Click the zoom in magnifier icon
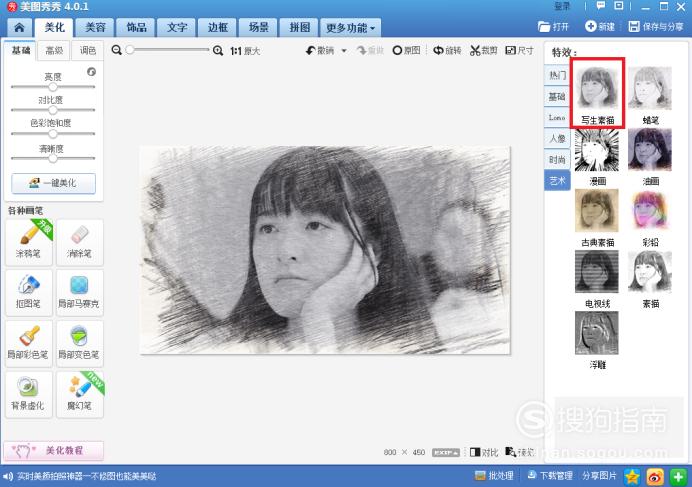The image size is (692, 487). (218, 50)
